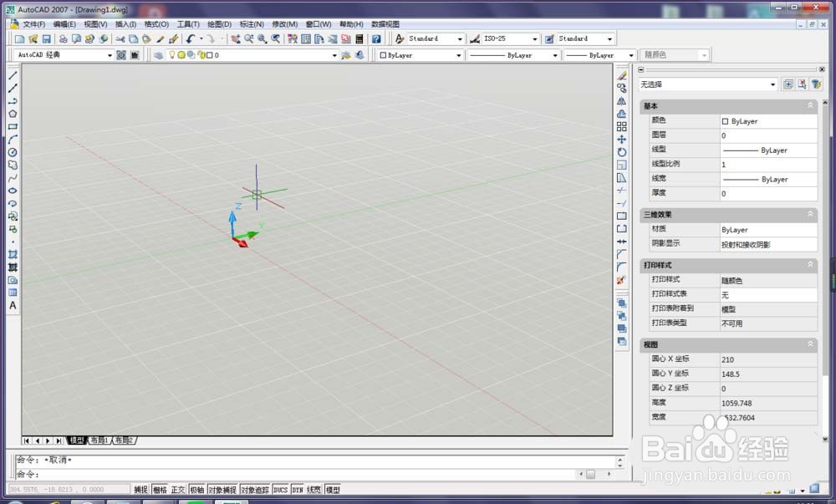The height and width of the screenshot is (504, 836).
Task: Select the Polygon draw tool
Action: tap(13, 114)
